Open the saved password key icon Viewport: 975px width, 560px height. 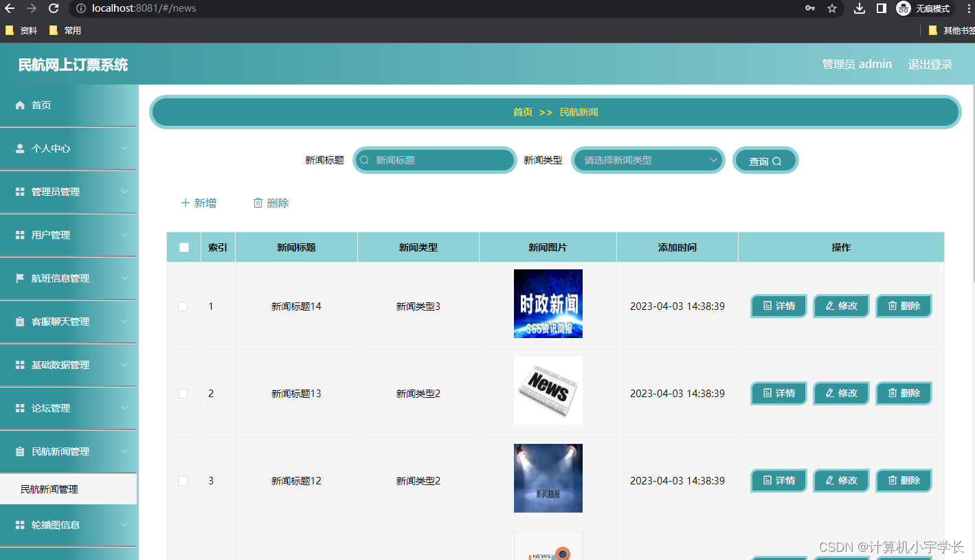click(810, 8)
